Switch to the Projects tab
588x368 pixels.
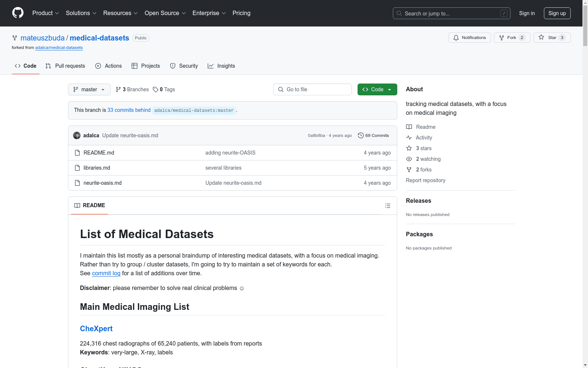(x=146, y=66)
